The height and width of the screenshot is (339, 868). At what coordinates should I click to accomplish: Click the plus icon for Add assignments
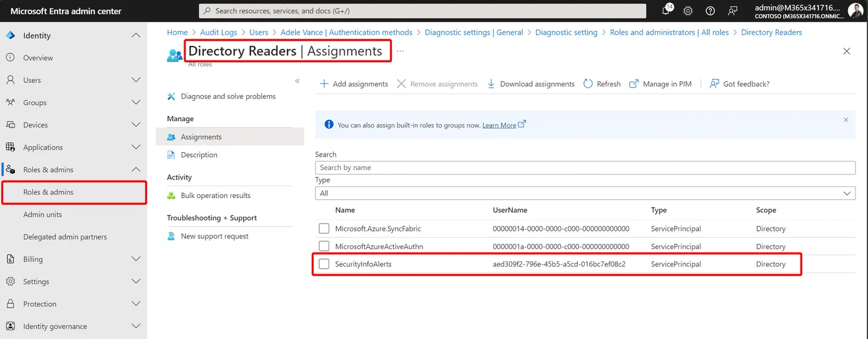(x=324, y=84)
